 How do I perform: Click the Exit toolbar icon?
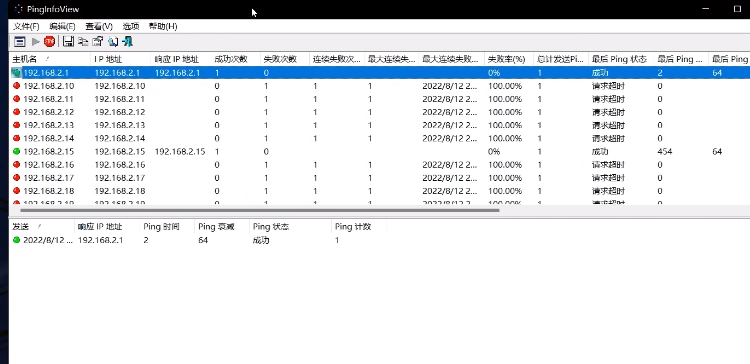127,42
